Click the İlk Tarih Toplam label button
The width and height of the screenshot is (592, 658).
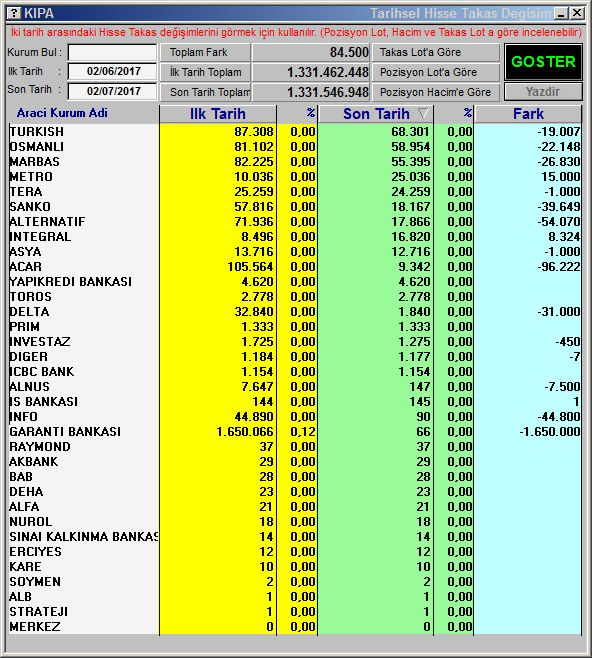205,72
